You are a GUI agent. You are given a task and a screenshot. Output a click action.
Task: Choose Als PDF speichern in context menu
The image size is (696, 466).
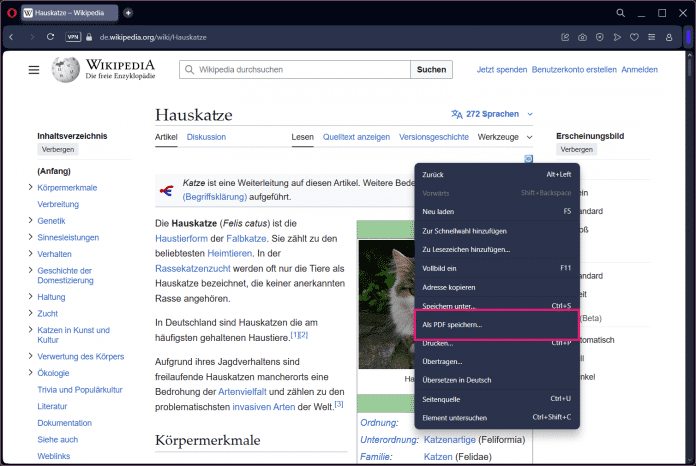(x=497, y=325)
